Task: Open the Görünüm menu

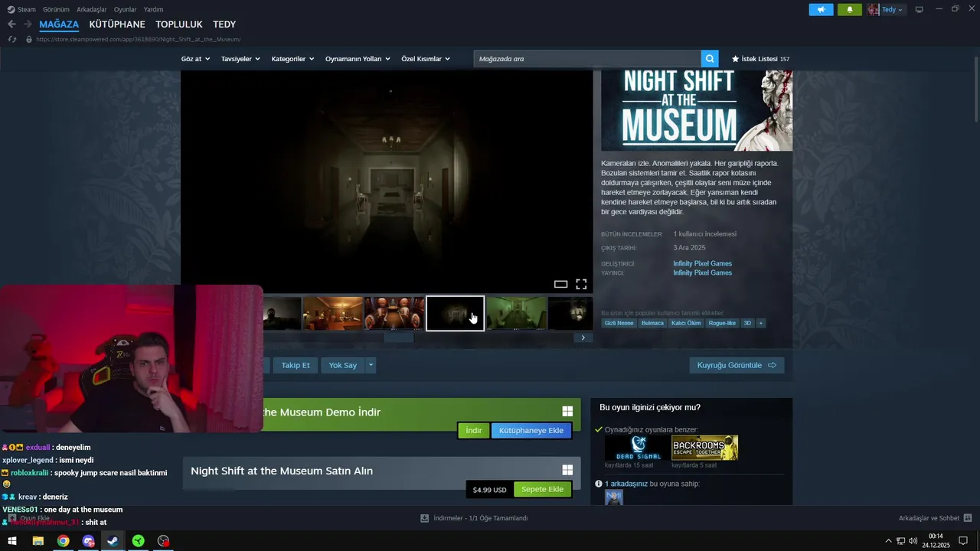Action: point(56,9)
